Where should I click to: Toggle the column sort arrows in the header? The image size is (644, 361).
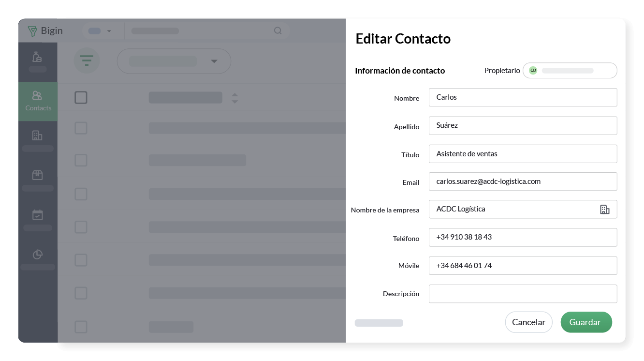pos(235,98)
